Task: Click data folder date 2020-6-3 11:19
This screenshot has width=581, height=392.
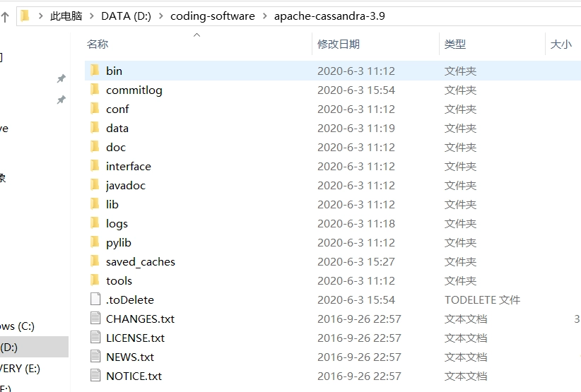Action: point(356,128)
